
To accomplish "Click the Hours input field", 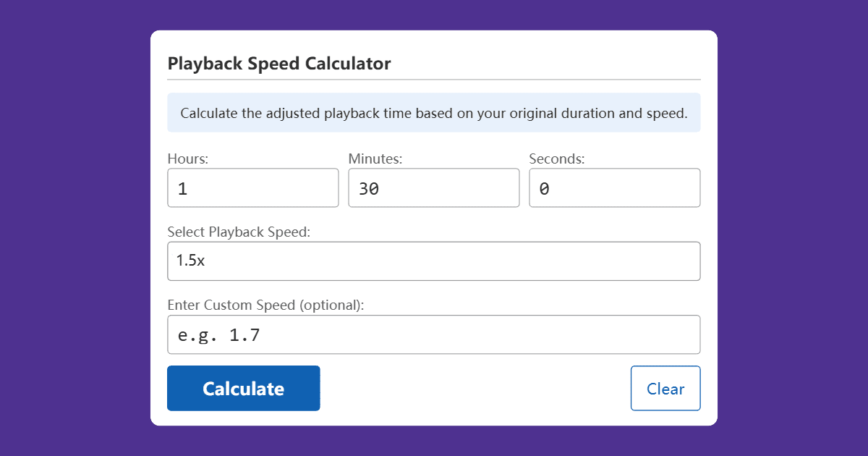I will pyautogui.click(x=253, y=187).
